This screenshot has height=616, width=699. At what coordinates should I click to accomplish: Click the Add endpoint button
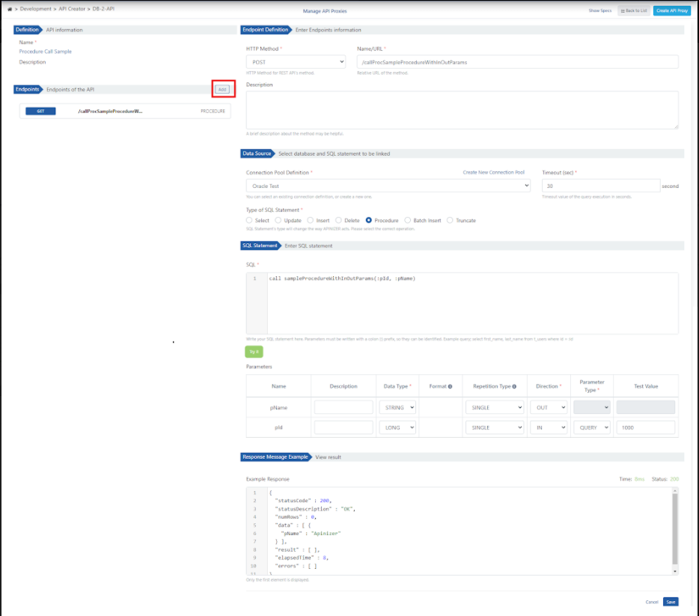(x=222, y=89)
